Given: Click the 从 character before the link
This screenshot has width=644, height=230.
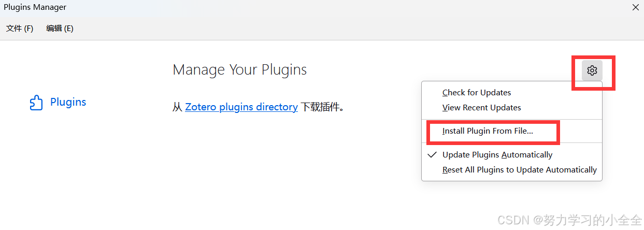Looking at the screenshot, I should pos(177,107).
